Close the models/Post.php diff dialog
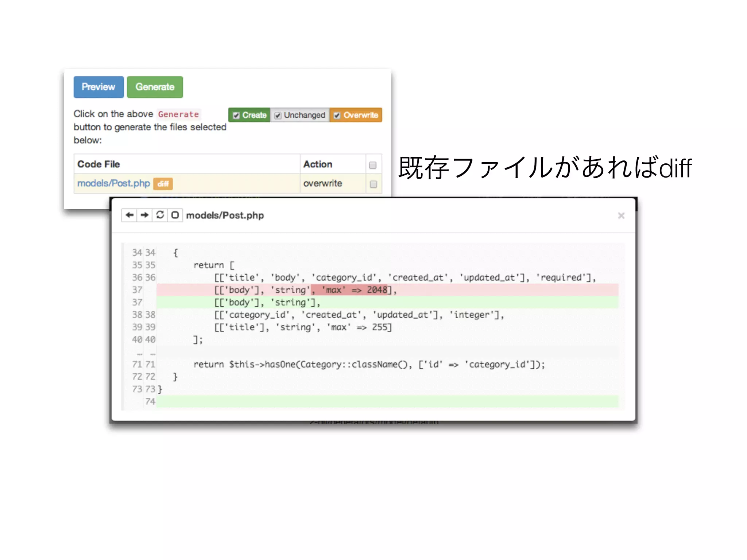The image size is (747, 560). (x=621, y=216)
